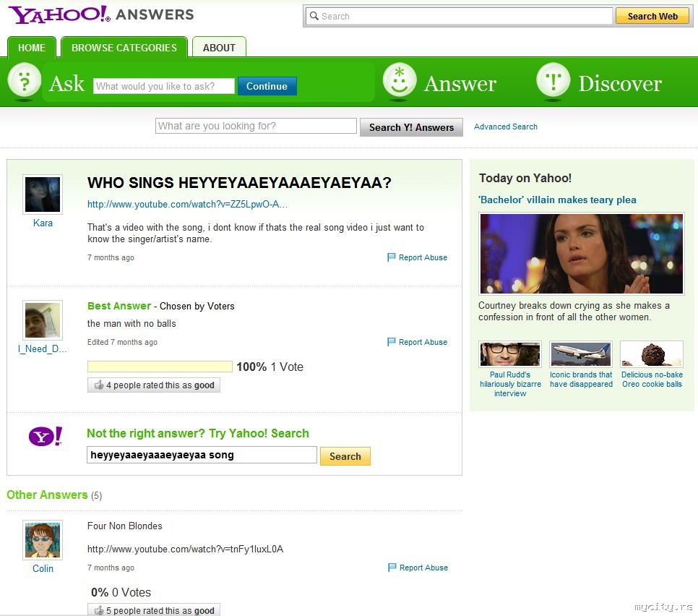Image resolution: width=698 pixels, height=616 pixels.
Task: Go to the HOME tab
Action: [x=32, y=48]
